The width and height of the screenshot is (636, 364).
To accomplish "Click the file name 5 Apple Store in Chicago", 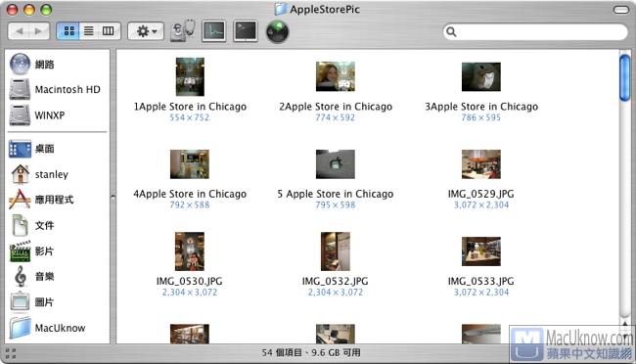I will point(336,194).
